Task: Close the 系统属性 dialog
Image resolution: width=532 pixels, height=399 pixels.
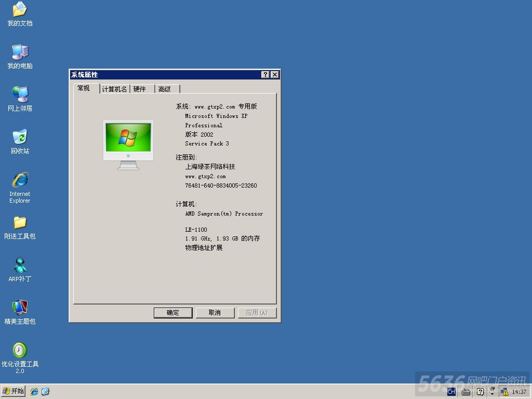Action: [275, 75]
